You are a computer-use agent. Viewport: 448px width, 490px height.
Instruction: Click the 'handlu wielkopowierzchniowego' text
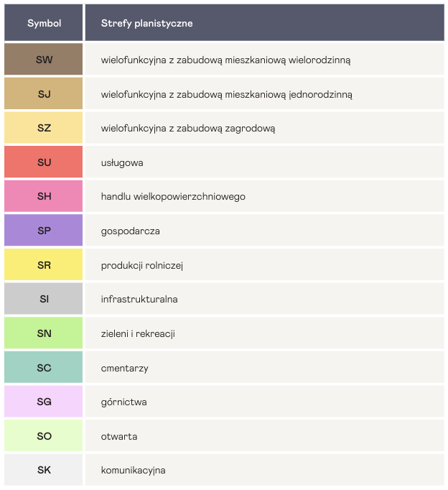173,196
